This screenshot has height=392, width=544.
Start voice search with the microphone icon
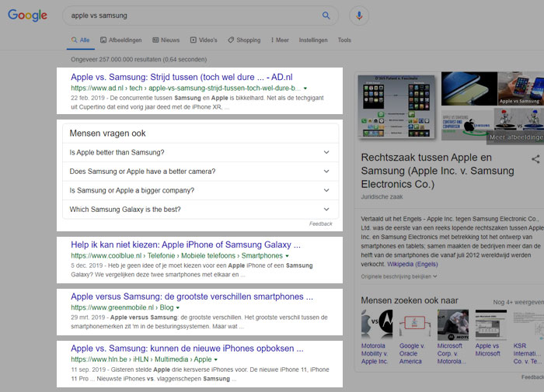tap(359, 16)
